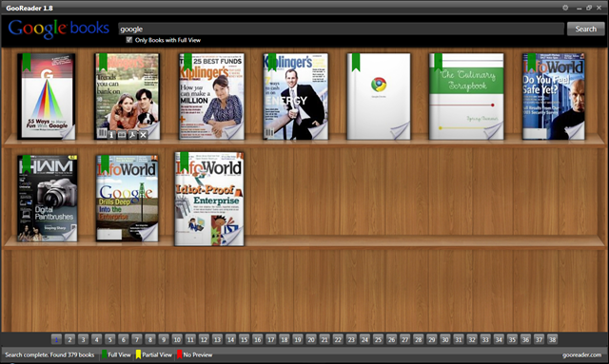The height and width of the screenshot is (364, 609).
Task: Click the X icon on hovered Kiplinger's cover
Action: pyautogui.click(x=144, y=135)
